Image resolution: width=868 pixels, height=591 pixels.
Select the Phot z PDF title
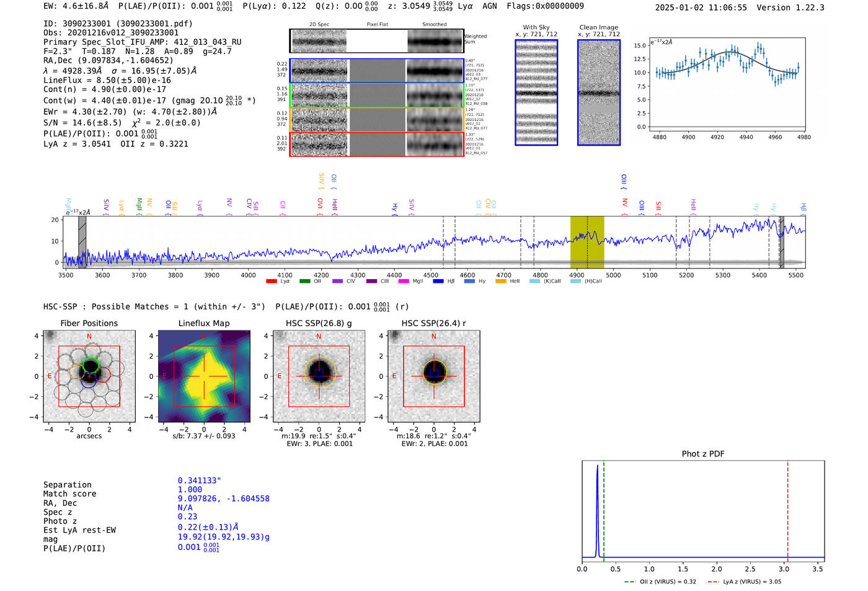[703, 454]
